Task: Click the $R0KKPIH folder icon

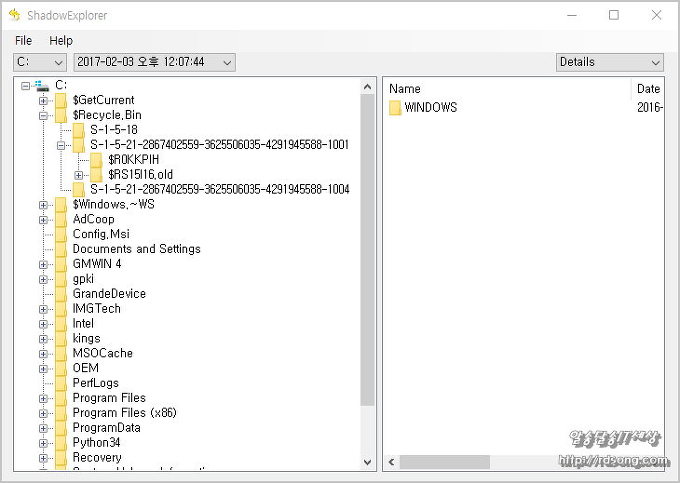Action: (96, 160)
